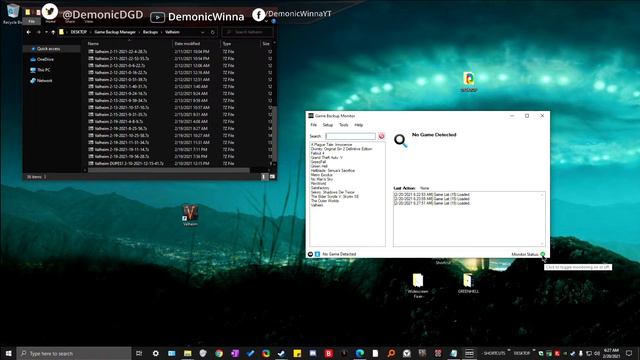Open the Setup menu in Game Backup Monitor
The width and height of the screenshot is (640, 360).
coord(328,125)
